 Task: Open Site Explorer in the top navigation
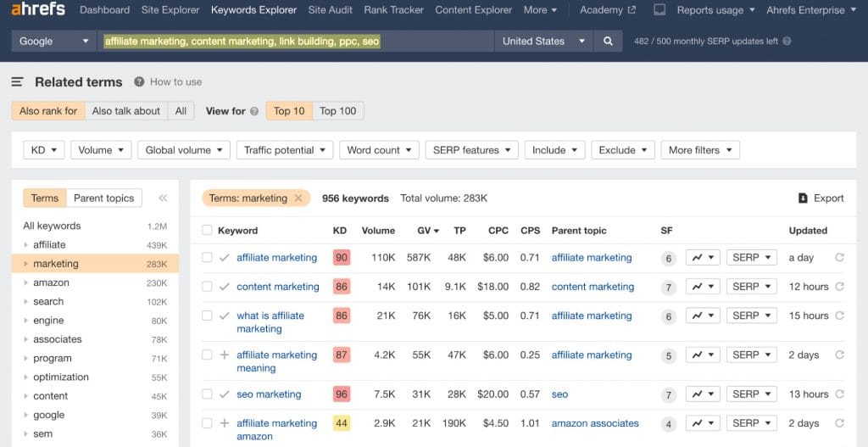click(x=170, y=10)
